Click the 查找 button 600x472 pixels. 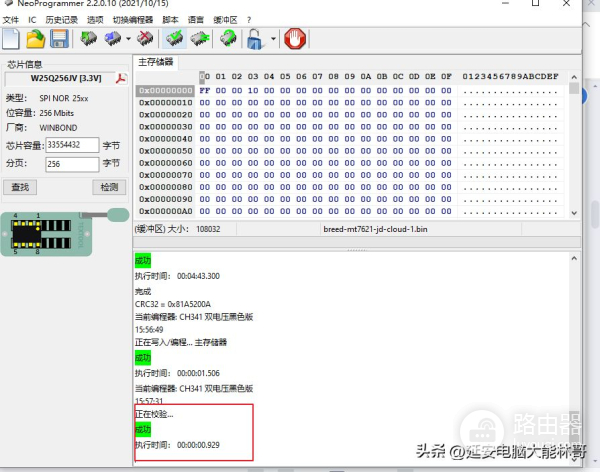pyautogui.click(x=20, y=187)
